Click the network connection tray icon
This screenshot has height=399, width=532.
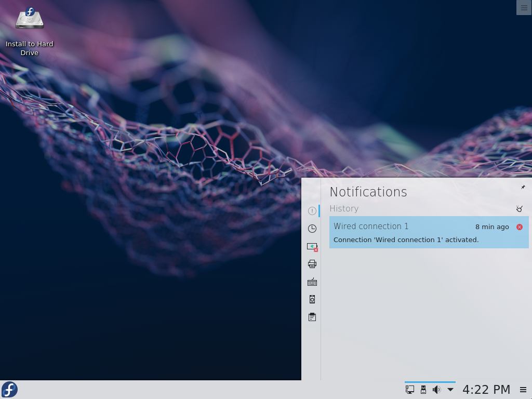pos(410,390)
